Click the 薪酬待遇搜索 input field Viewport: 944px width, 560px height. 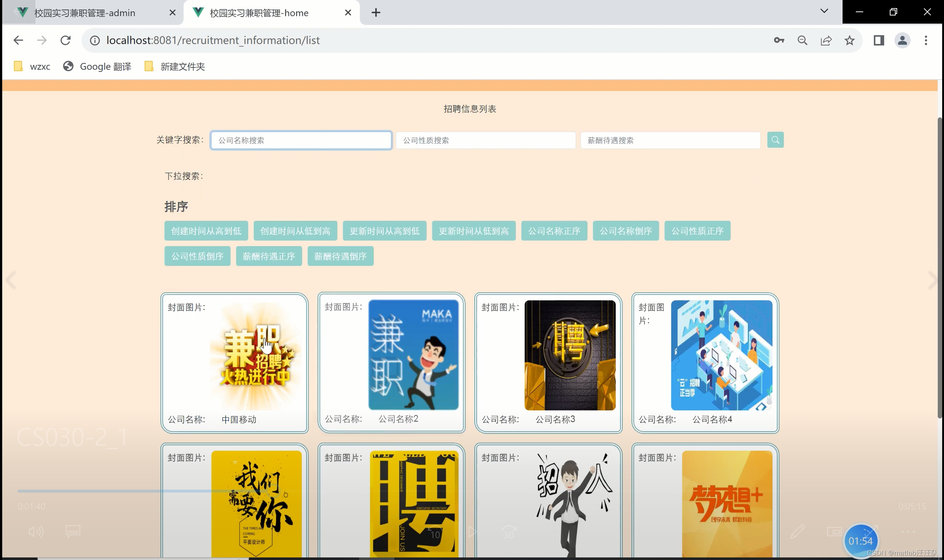coord(670,140)
